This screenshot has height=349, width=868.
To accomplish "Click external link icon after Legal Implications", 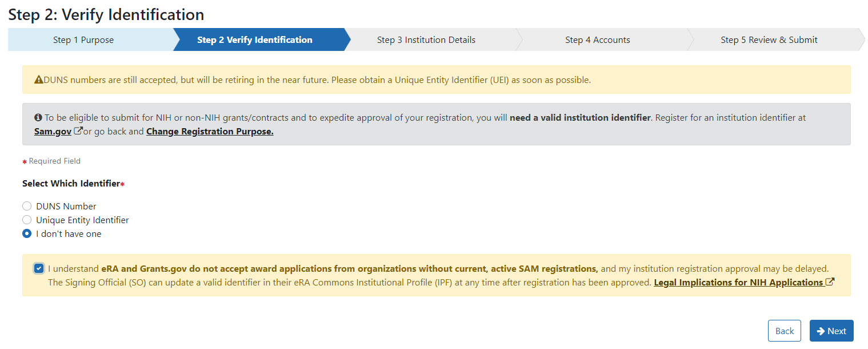I will coord(830,282).
